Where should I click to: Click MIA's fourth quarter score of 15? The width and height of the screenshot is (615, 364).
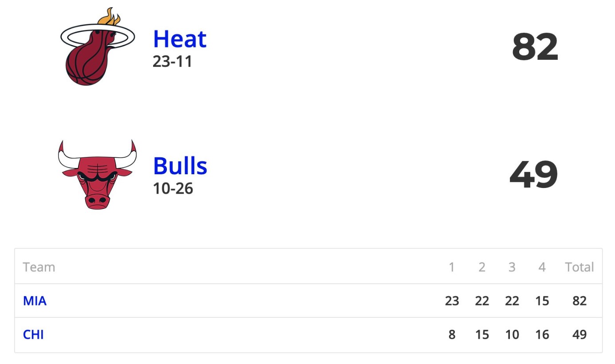coord(542,301)
